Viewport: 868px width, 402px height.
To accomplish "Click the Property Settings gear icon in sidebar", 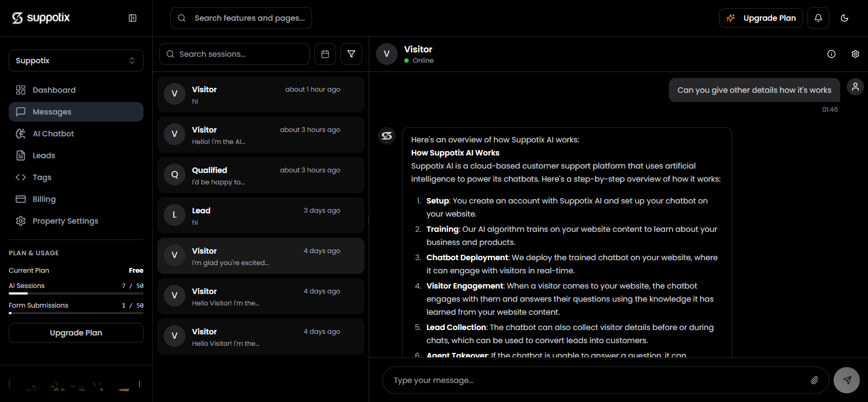I will click(x=21, y=221).
